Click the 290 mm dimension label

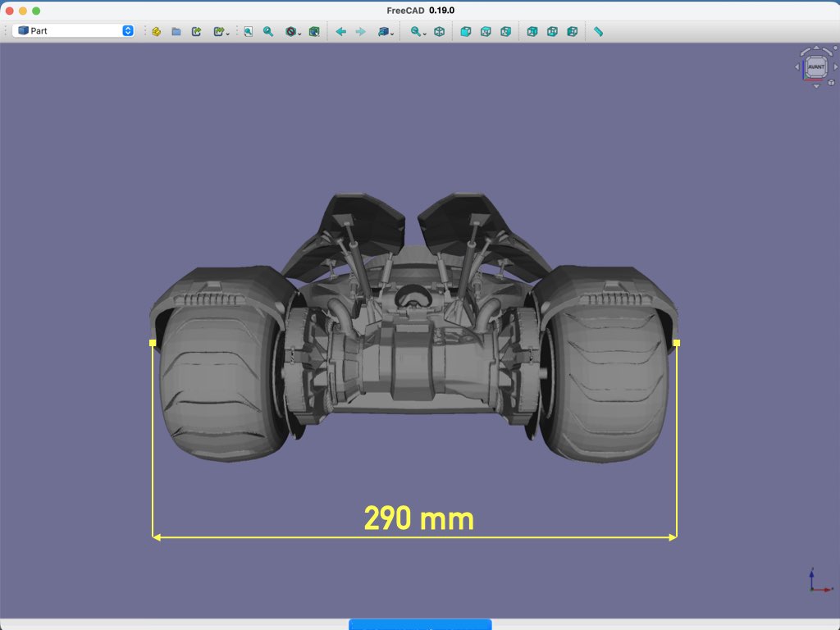418,518
